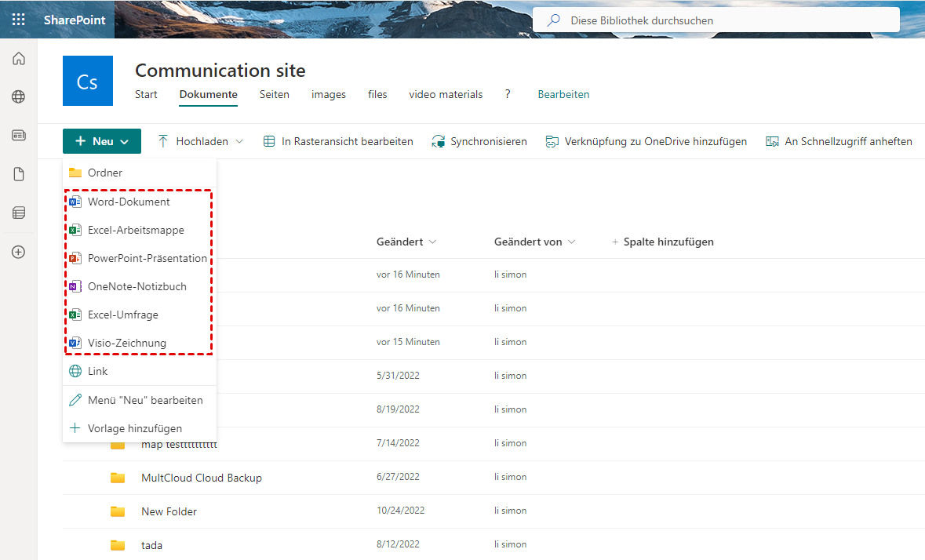Viewport: 925px width, 560px height.
Task: Click In Rasteransicht bearbeiten button
Action: (338, 141)
